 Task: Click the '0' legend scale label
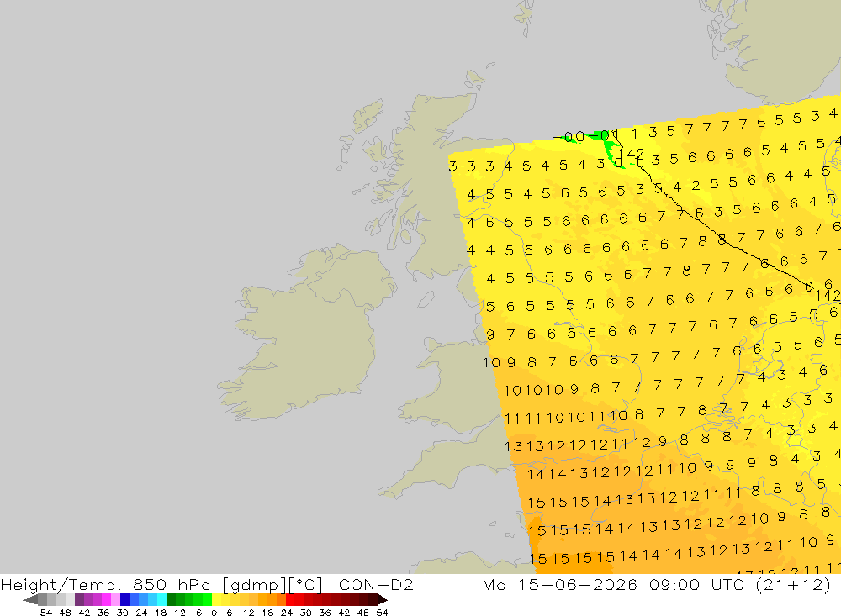click(214, 613)
